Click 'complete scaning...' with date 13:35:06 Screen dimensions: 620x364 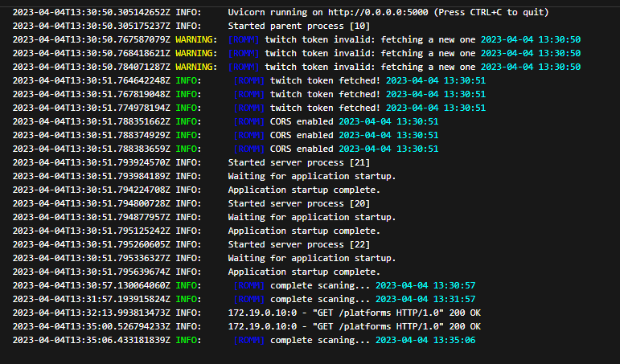point(320,340)
